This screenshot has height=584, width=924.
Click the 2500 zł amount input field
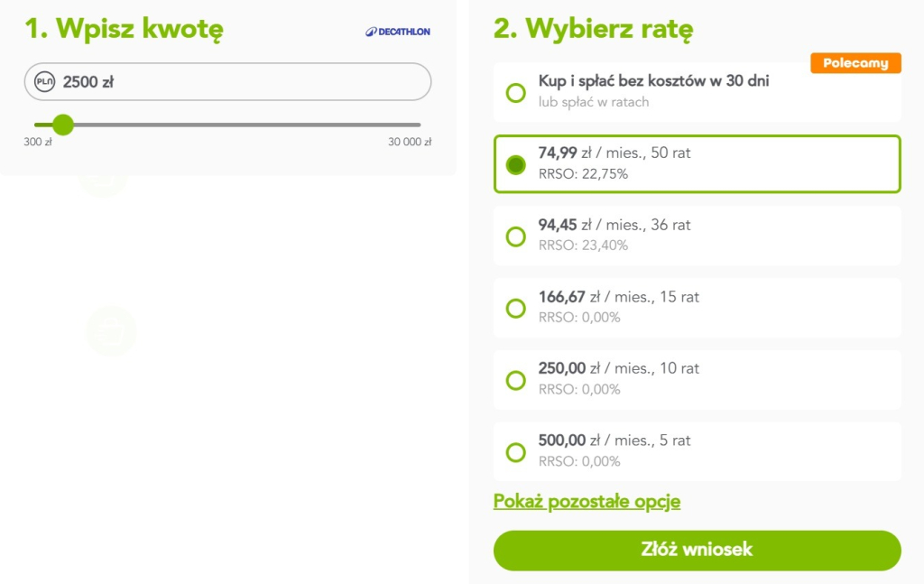pyautogui.click(x=226, y=81)
